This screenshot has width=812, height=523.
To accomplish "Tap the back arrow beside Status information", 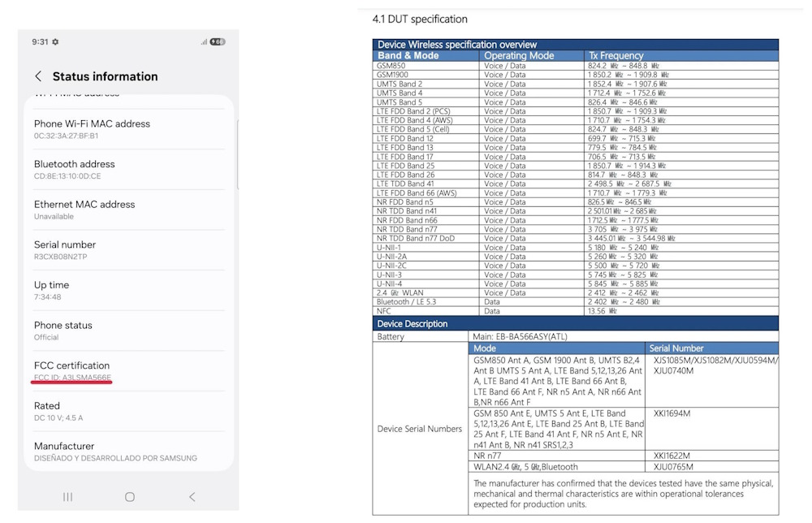I will [x=38, y=76].
